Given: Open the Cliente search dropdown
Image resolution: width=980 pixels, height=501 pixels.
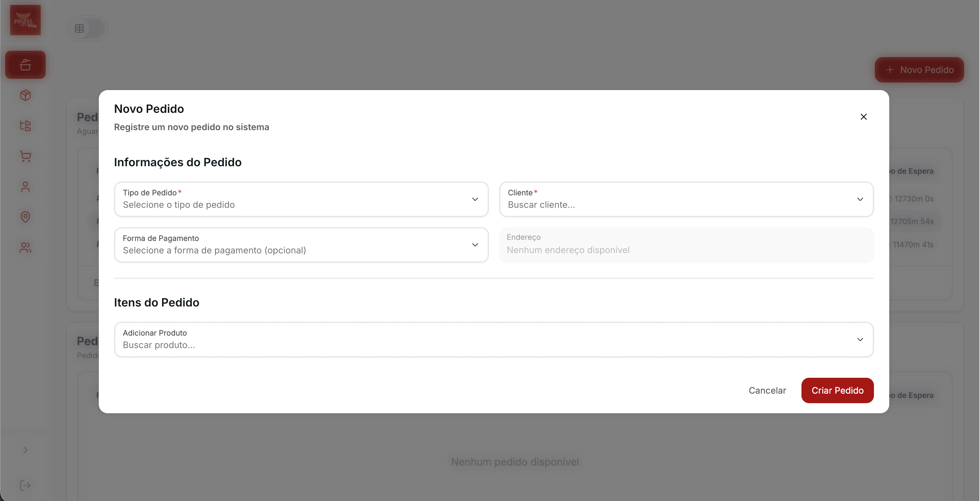Looking at the screenshot, I should 686,199.
